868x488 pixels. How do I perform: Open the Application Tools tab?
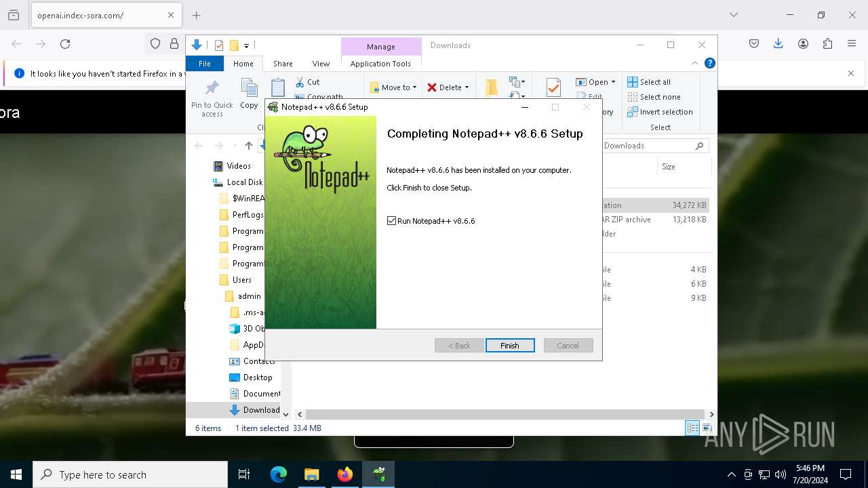(380, 64)
